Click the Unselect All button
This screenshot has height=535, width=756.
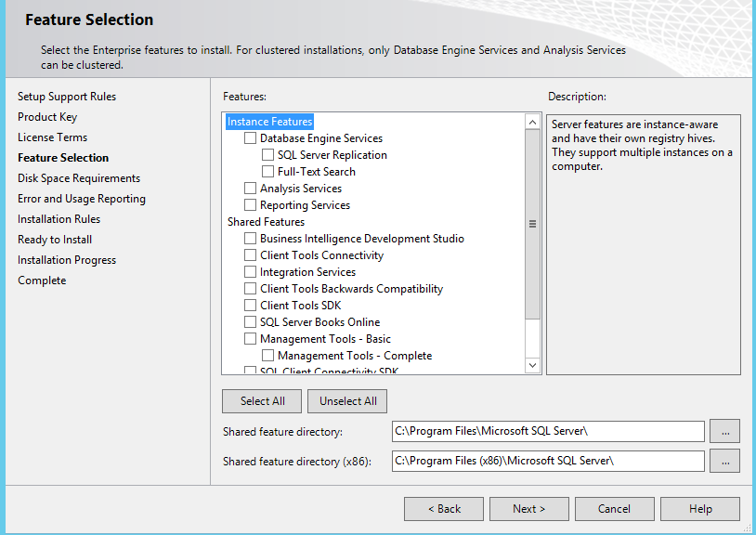pos(347,401)
